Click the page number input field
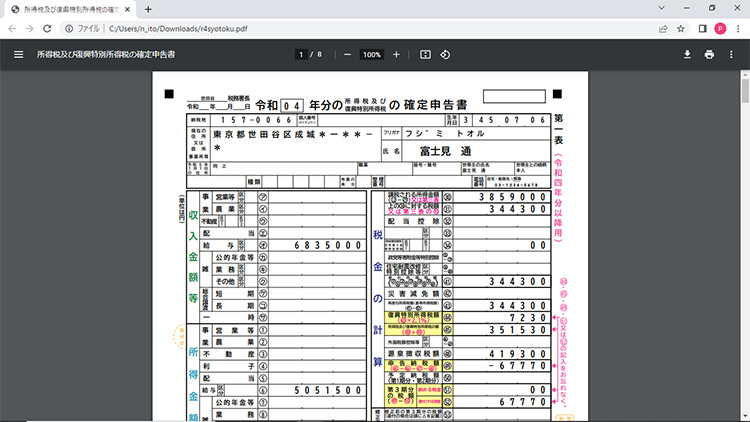This screenshot has height=422, width=750. (300, 54)
